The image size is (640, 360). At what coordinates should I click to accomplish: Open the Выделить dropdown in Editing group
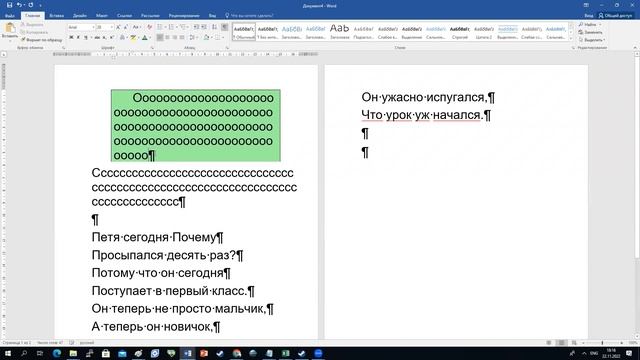click(591, 40)
